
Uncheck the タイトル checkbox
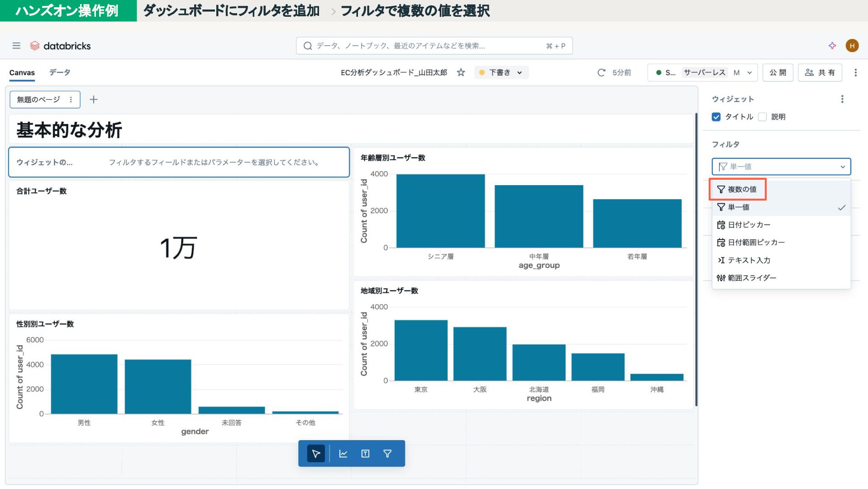coord(716,117)
